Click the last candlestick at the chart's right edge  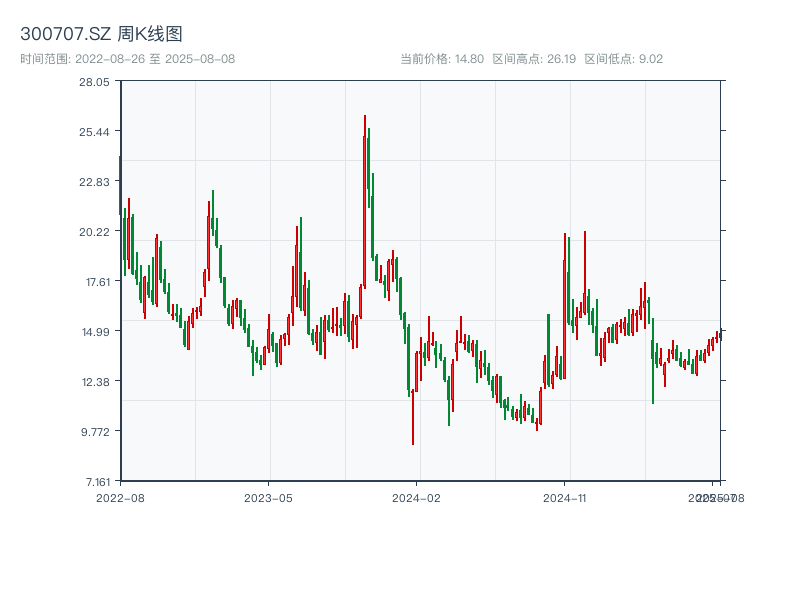pos(722,335)
